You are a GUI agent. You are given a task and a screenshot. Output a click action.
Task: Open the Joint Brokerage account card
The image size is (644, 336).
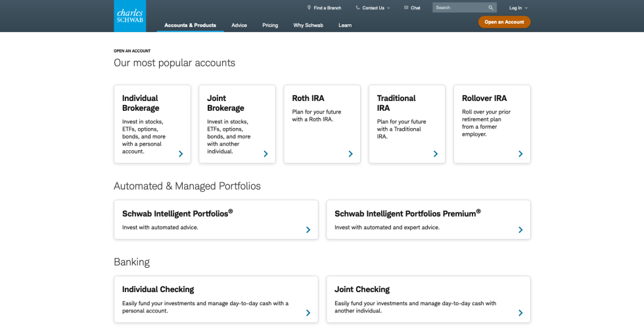[237, 123]
